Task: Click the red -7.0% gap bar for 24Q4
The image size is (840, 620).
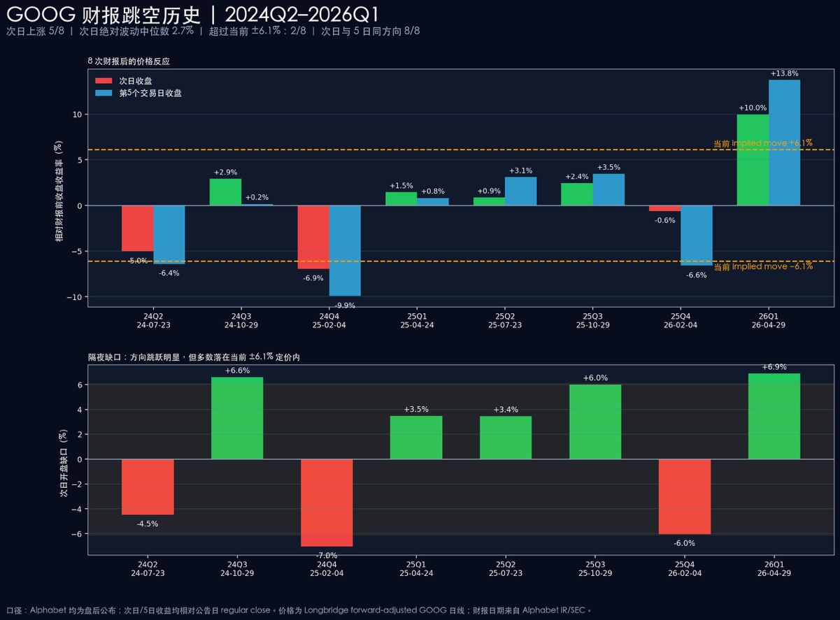Action: pos(327,503)
